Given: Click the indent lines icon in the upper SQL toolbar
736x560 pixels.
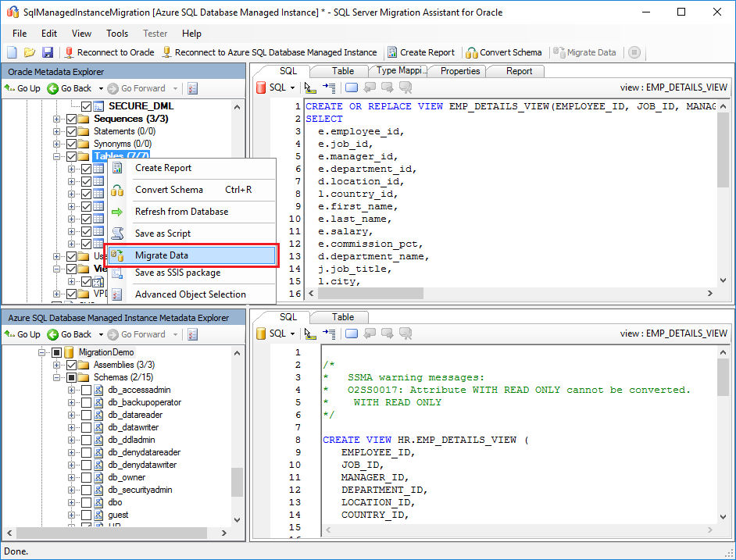Looking at the screenshot, I should pos(329,87).
